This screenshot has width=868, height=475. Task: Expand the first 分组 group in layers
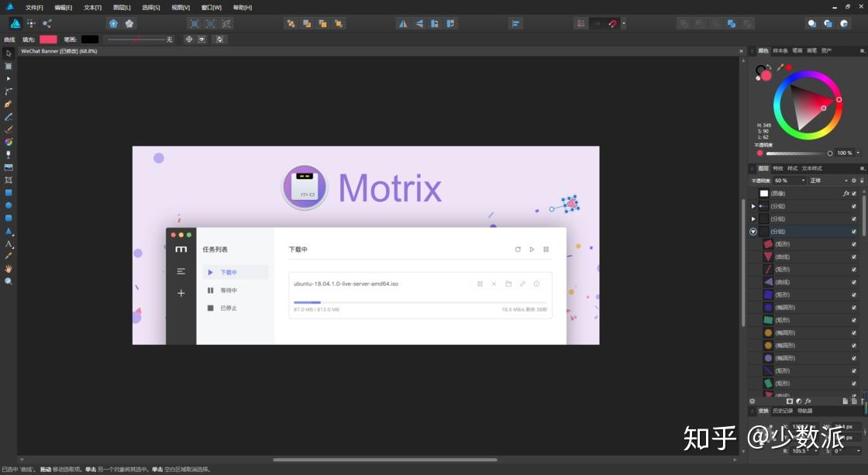point(753,206)
